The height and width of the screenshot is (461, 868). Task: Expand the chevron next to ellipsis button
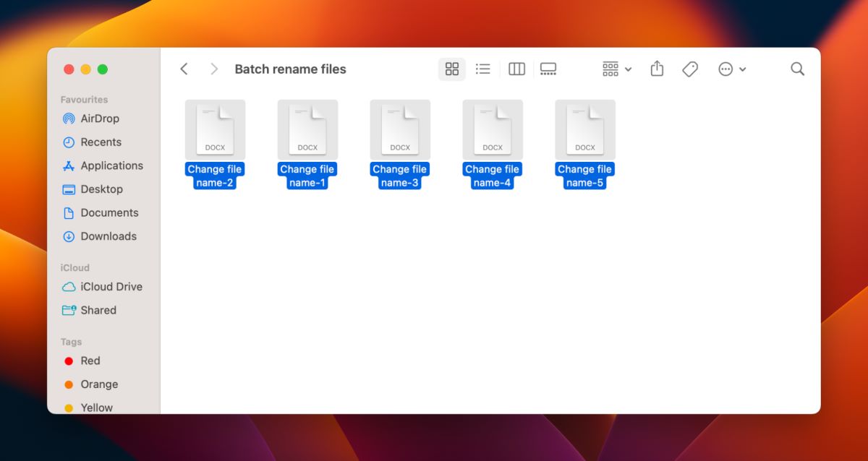coord(742,69)
